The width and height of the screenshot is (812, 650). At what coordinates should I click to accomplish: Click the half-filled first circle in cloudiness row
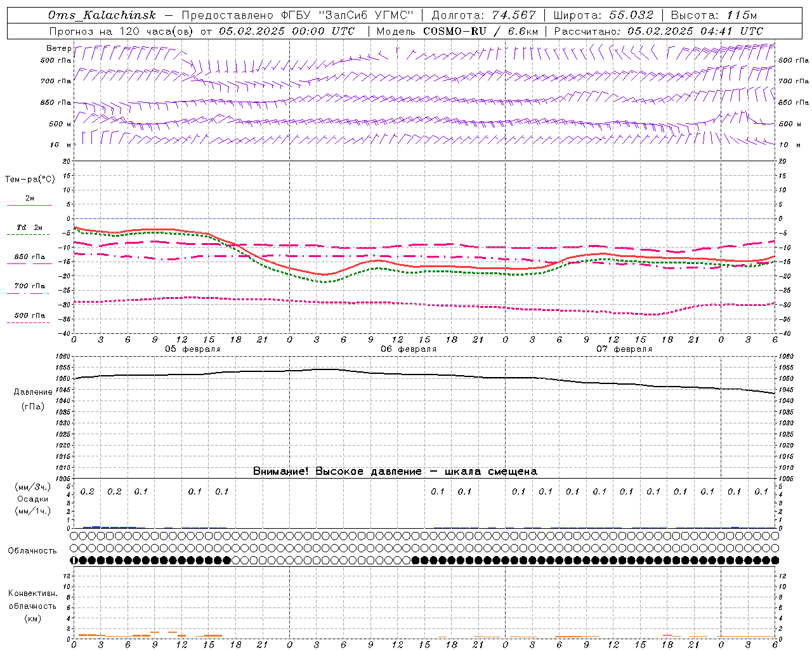(x=74, y=560)
